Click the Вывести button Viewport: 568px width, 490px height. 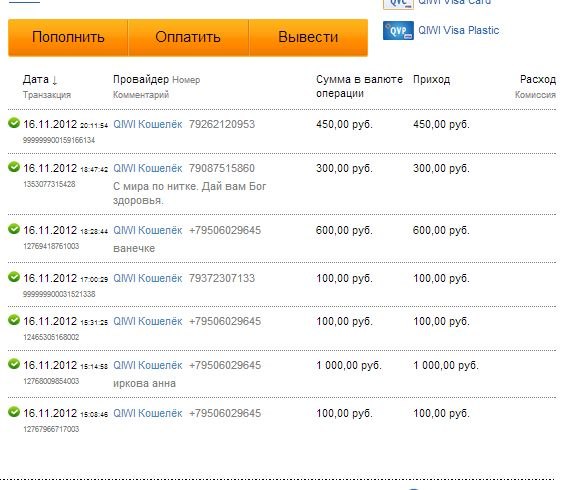pos(308,37)
